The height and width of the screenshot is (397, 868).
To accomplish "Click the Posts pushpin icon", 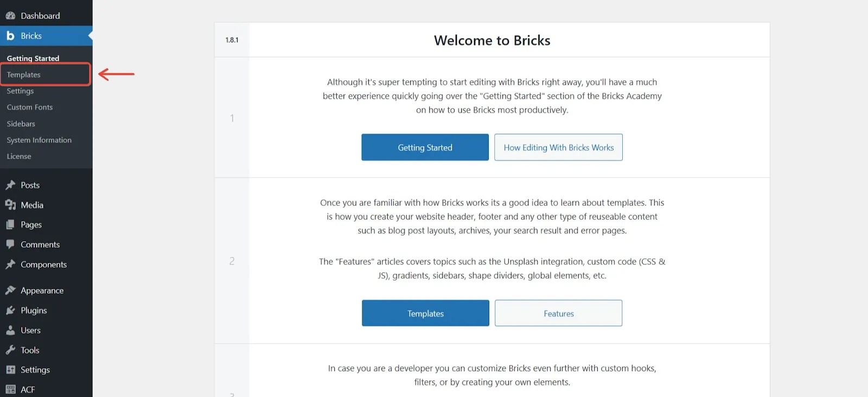I will tap(10, 185).
